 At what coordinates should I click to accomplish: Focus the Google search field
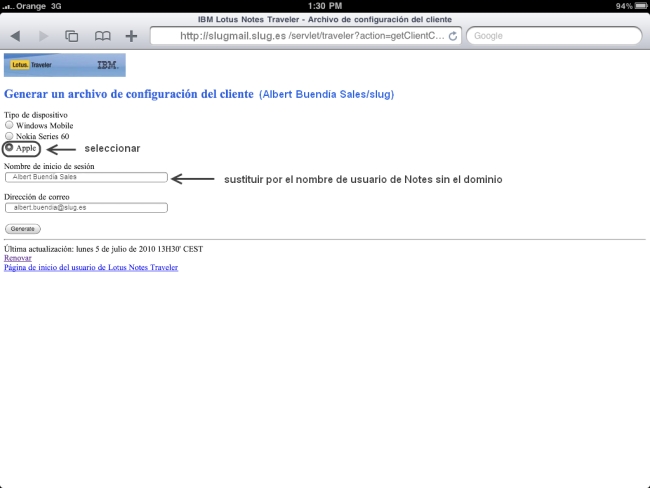coord(554,36)
